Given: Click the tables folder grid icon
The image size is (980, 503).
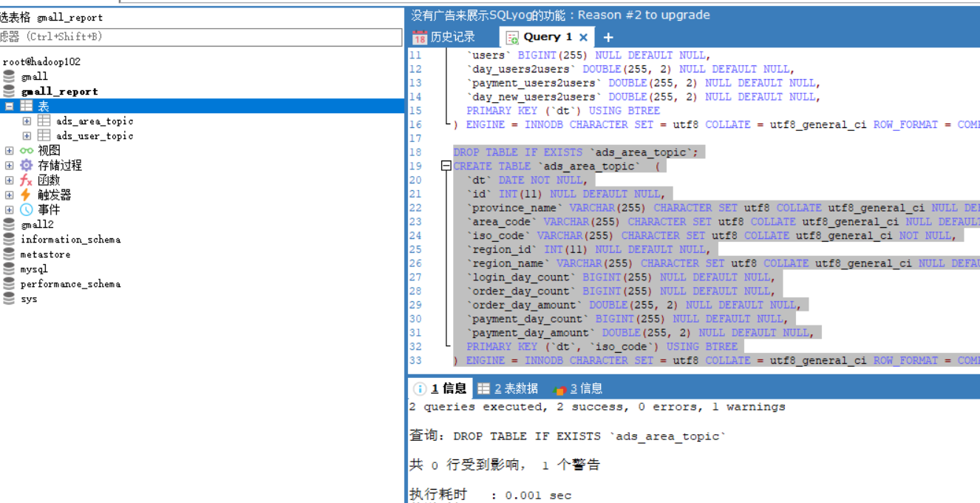Looking at the screenshot, I should 27,106.
